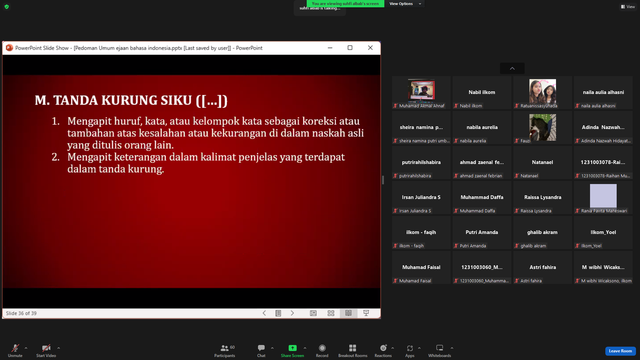The image size is (640, 360).
Task: Minimize the PowerPoint Slide Show window
Action: click(x=330, y=48)
